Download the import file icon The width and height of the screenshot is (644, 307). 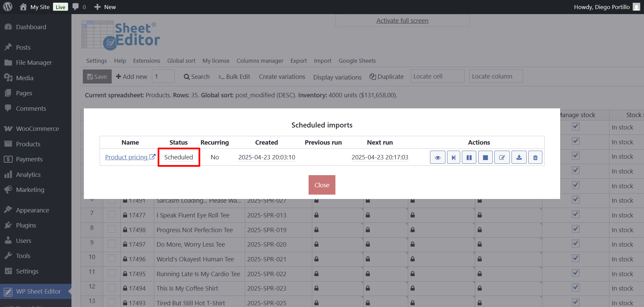[519, 157]
